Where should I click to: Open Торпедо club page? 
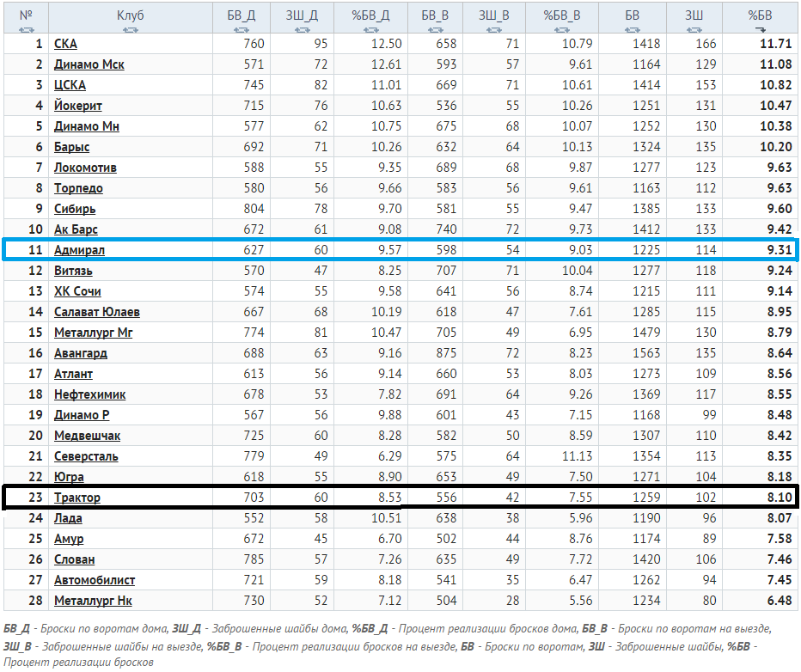click(x=79, y=188)
